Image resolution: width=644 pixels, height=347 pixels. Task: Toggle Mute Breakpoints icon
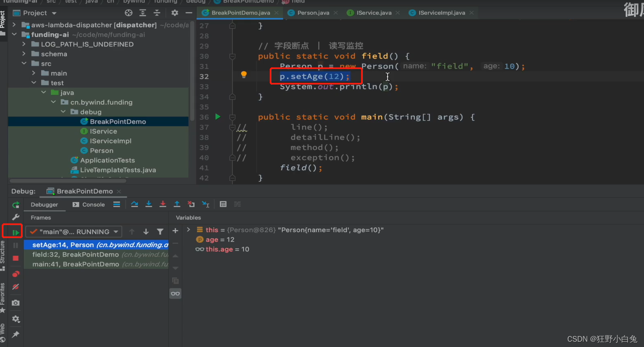[x=15, y=287]
